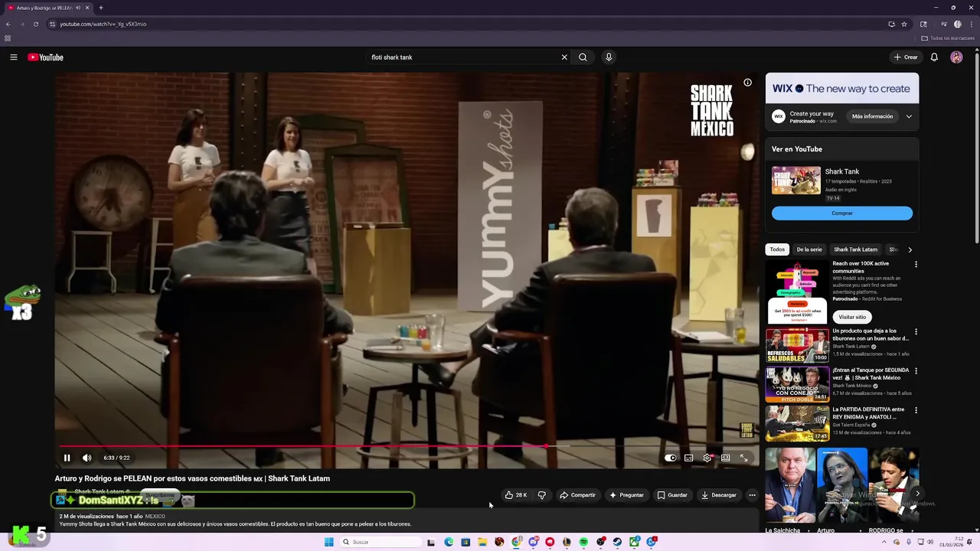Go to the YouTube home logo
Screen dimensions: 980x551
(45, 57)
